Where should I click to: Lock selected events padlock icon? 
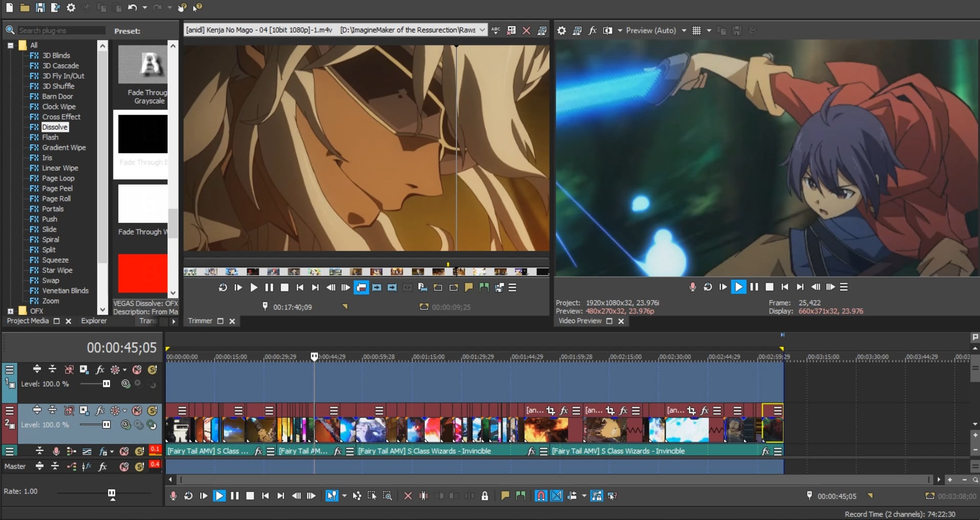click(485, 495)
